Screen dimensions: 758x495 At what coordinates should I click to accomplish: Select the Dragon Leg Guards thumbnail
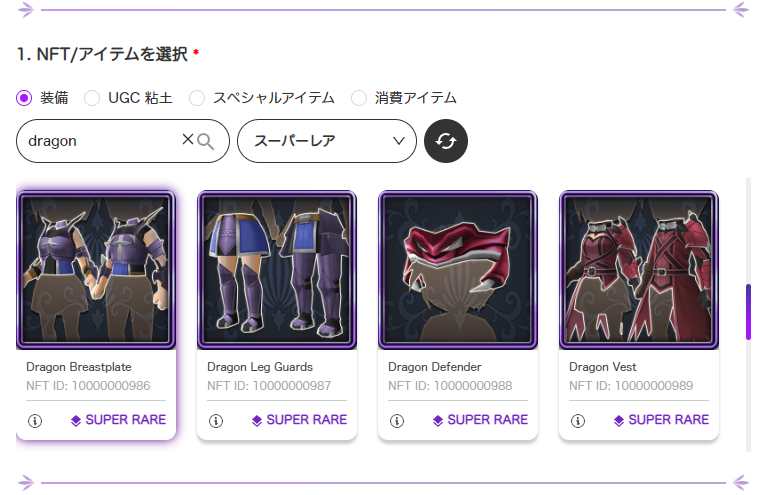click(277, 270)
